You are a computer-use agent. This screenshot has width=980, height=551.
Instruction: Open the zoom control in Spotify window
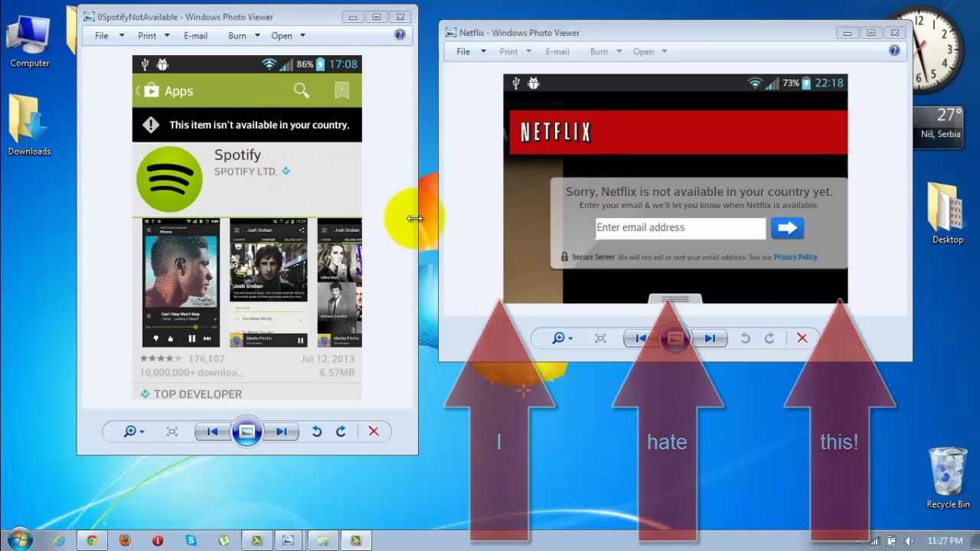click(x=133, y=432)
